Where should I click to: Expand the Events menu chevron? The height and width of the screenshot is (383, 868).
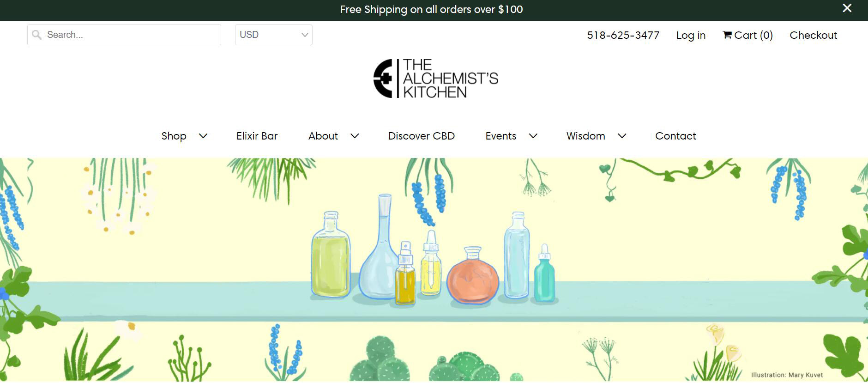[533, 136]
